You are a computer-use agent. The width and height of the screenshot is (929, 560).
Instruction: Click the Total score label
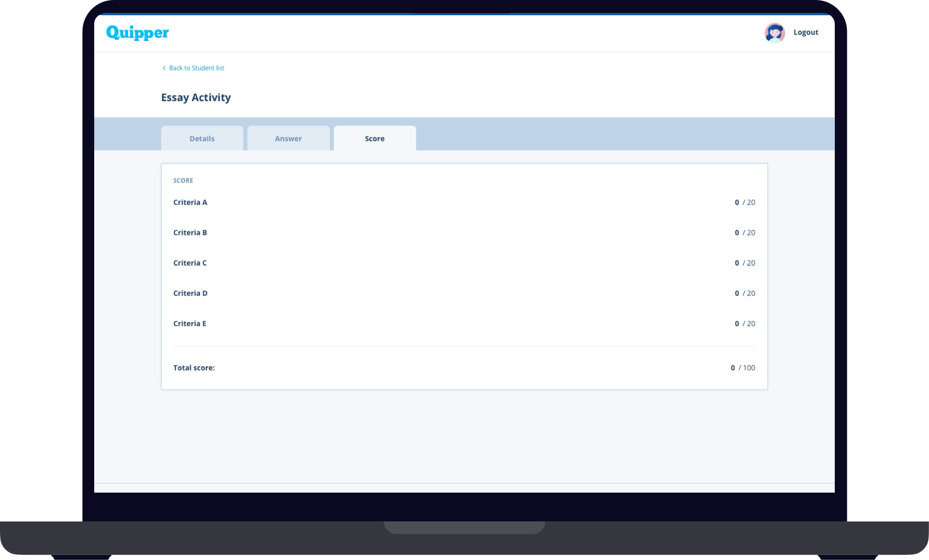[x=194, y=368]
